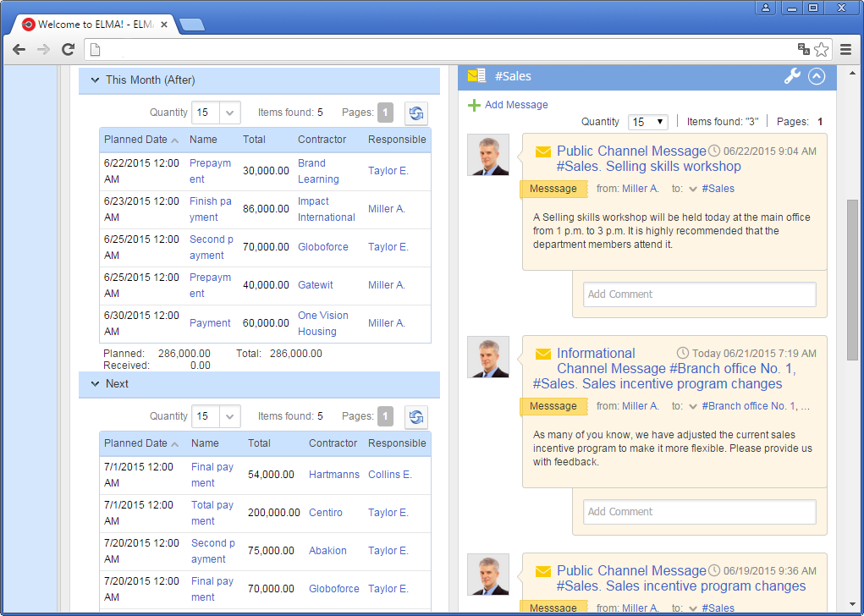Open the Abakion contractor link
The image size is (864, 616).
(x=327, y=551)
